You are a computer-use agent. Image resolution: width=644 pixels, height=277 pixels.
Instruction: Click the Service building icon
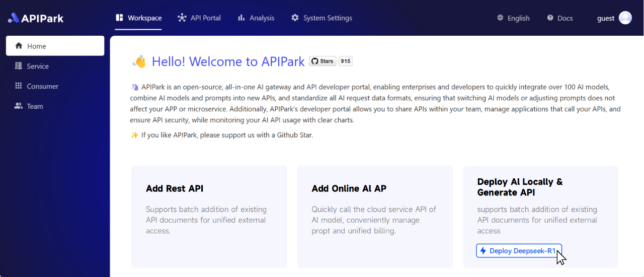[x=19, y=66]
